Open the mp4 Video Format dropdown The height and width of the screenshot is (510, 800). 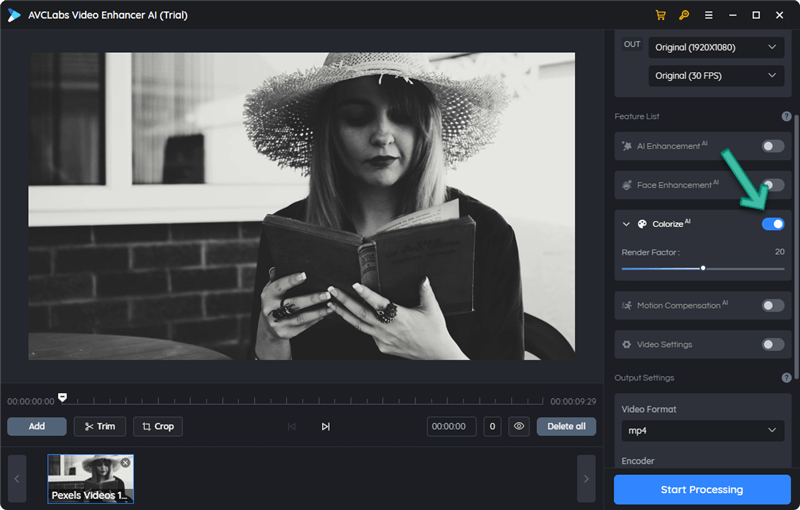pos(703,431)
